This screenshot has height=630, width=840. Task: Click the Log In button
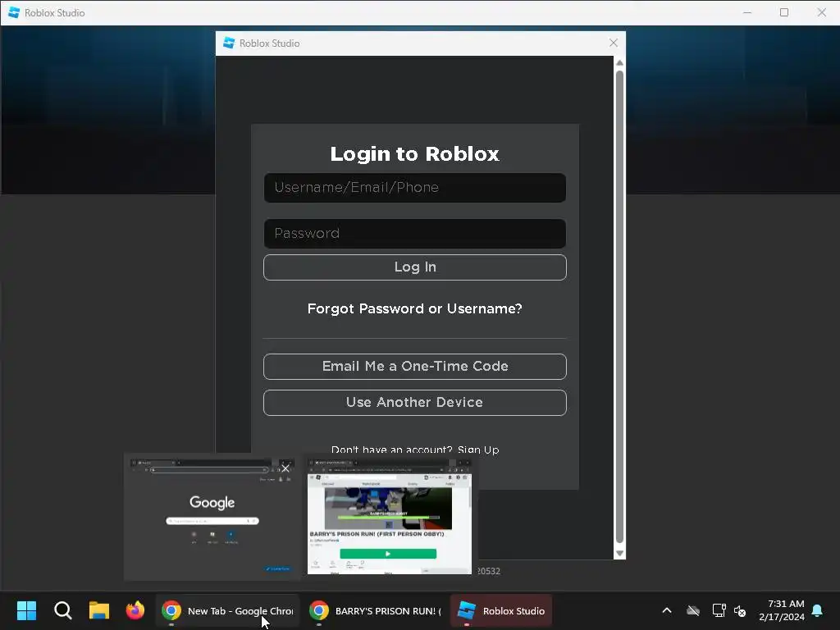click(x=414, y=267)
